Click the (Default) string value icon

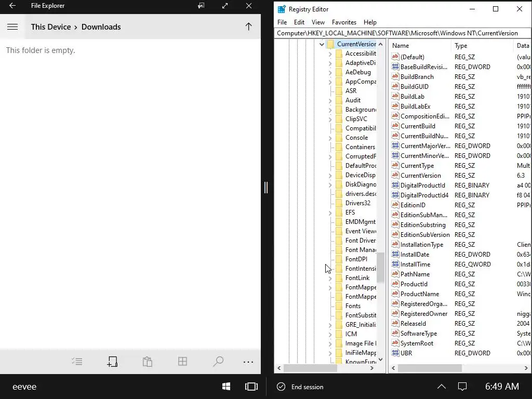pos(395,57)
